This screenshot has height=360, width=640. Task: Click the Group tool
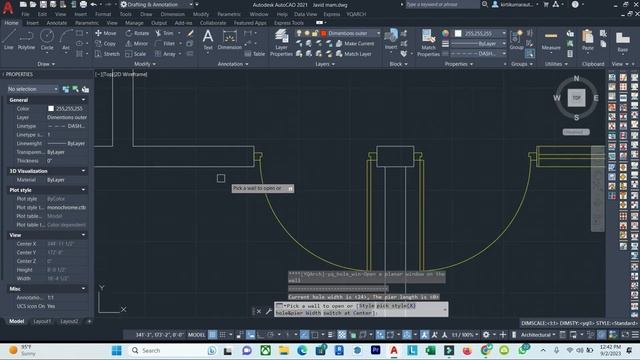tap(516, 40)
